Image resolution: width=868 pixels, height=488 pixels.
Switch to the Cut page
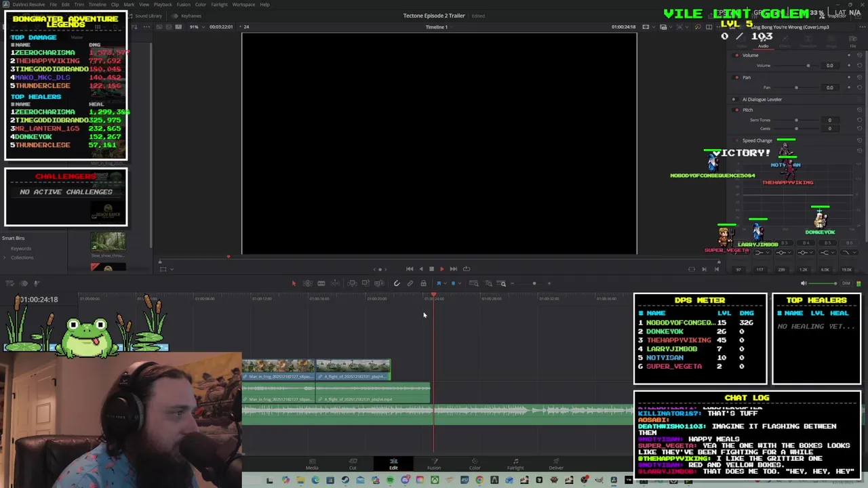[353, 464]
